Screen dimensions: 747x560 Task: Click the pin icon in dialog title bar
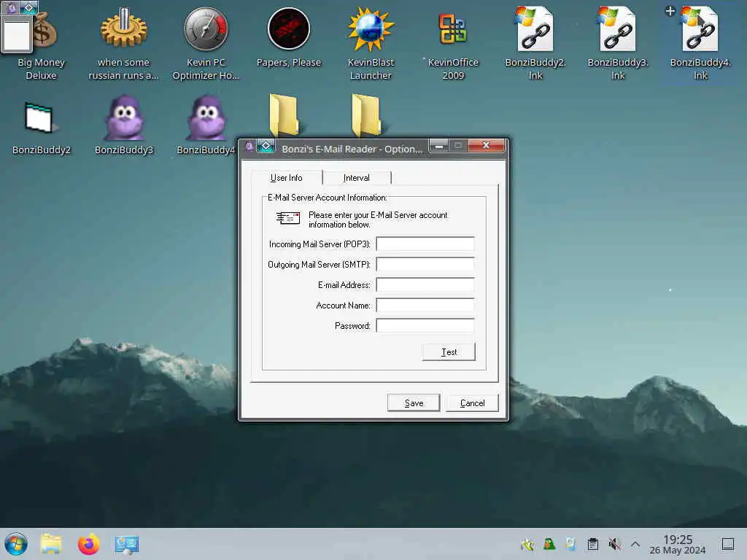coord(266,146)
